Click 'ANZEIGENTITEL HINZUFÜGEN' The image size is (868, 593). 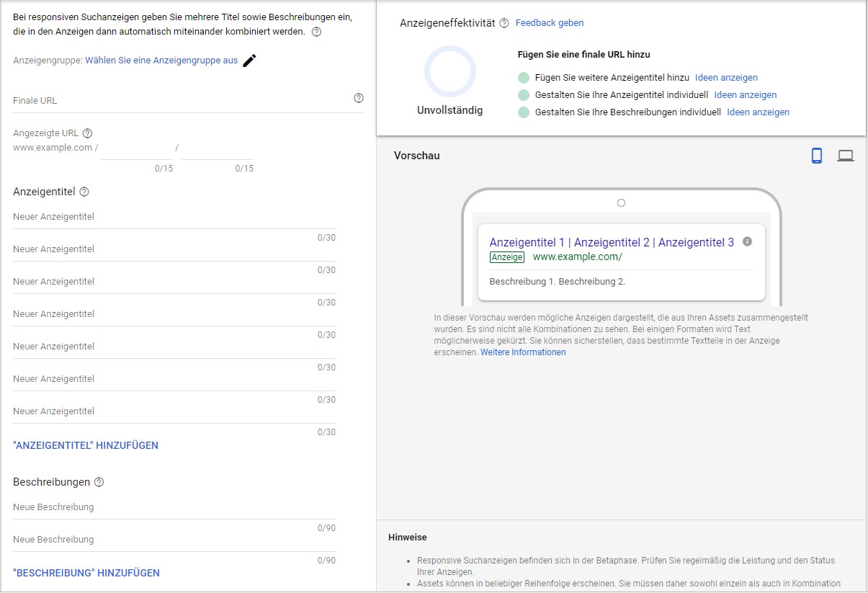[84, 445]
